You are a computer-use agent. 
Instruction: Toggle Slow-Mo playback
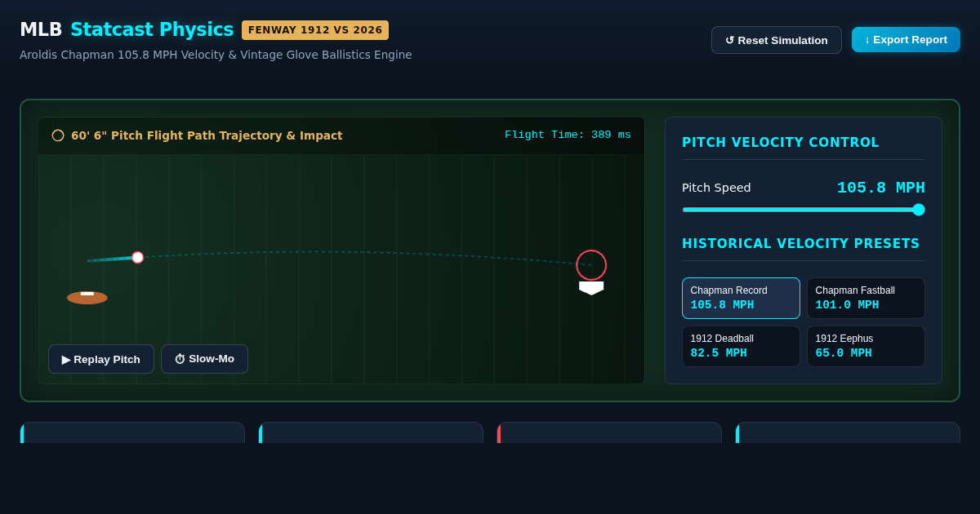pyautogui.click(x=204, y=359)
